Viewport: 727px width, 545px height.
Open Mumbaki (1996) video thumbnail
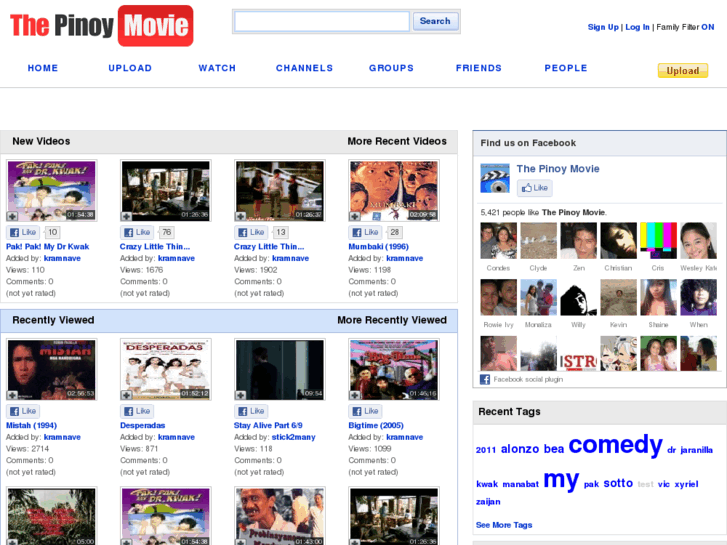click(394, 191)
